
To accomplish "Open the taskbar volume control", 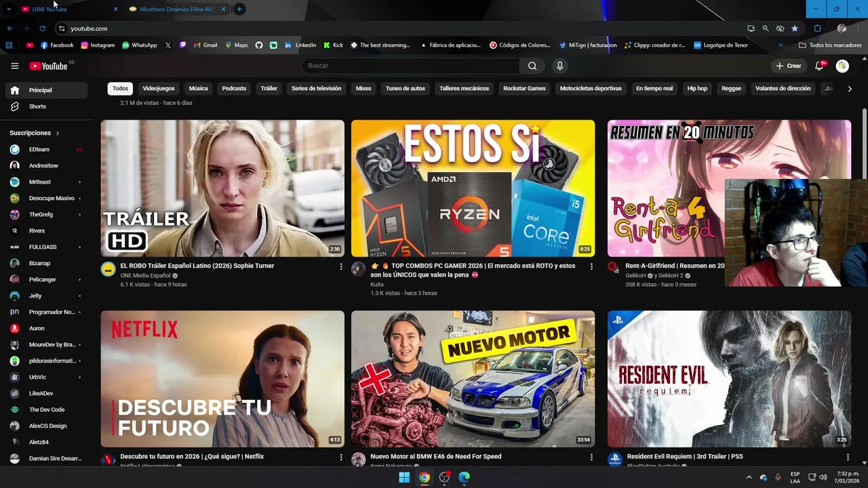I will click(823, 477).
